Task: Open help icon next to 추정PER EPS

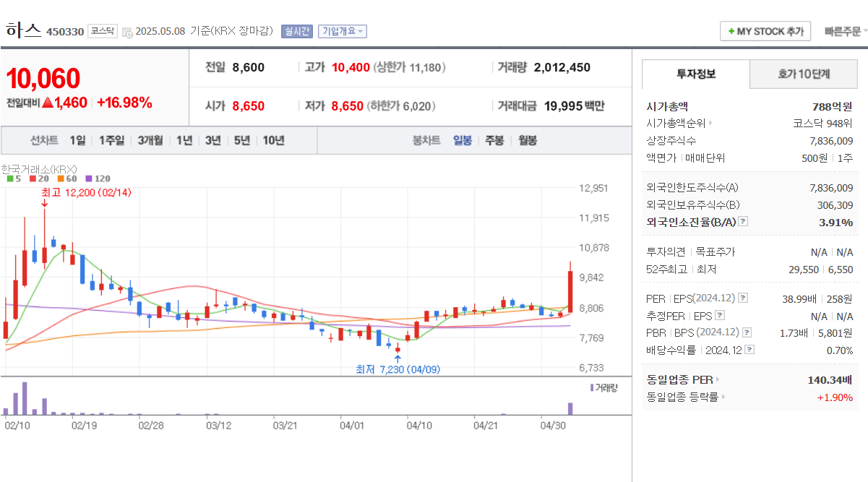Action: (x=719, y=316)
